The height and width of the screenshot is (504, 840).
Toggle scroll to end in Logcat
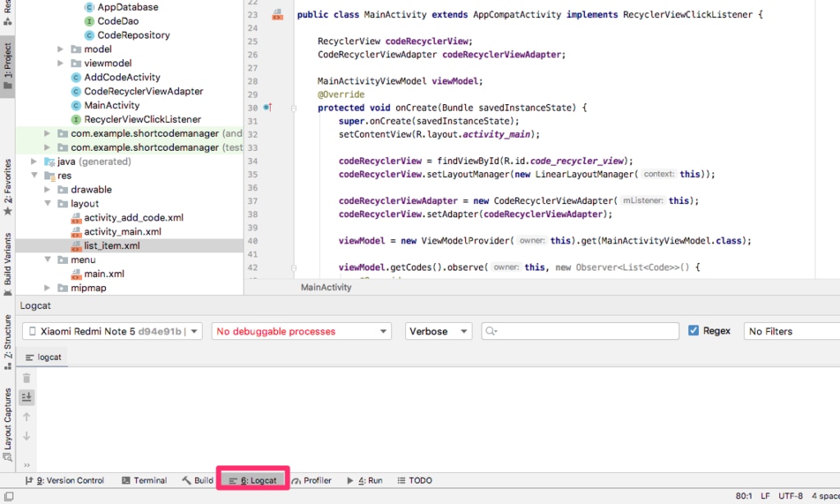[x=28, y=397]
